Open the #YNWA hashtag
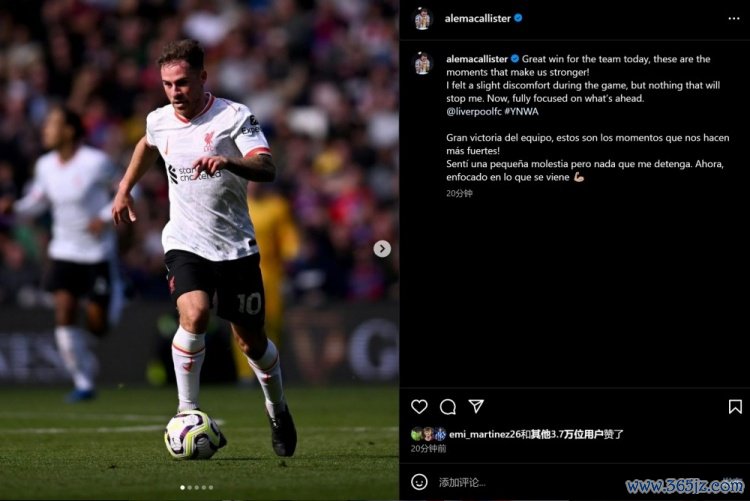This screenshot has height=501, width=750. tap(521, 111)
